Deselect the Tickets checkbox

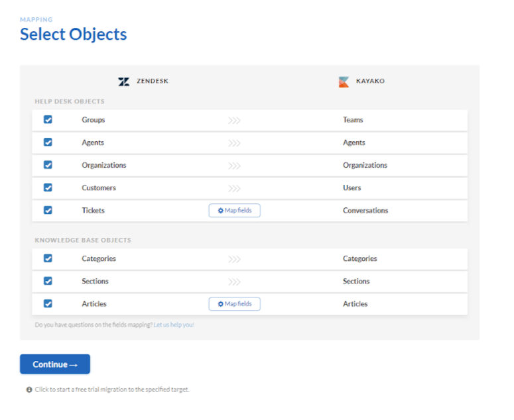48,210
